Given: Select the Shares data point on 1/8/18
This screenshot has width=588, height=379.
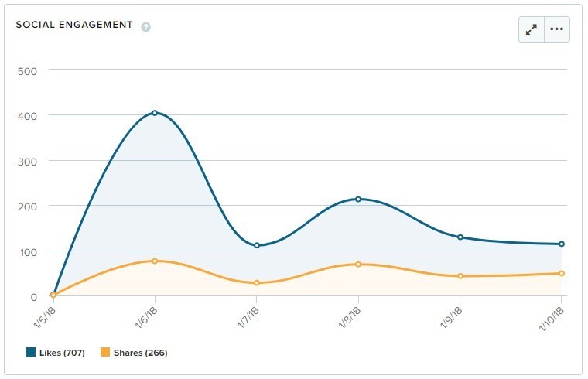Looking at the screenshot, I should click(358, 265).
